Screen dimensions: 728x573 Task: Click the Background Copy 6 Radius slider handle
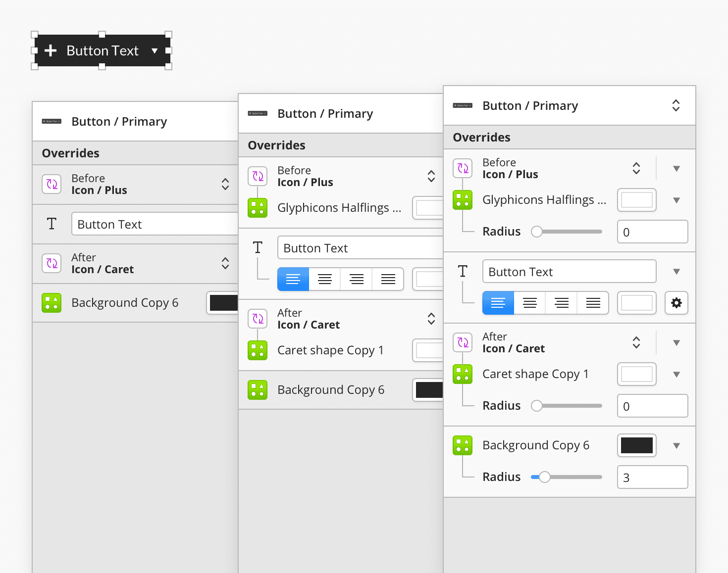544,477
